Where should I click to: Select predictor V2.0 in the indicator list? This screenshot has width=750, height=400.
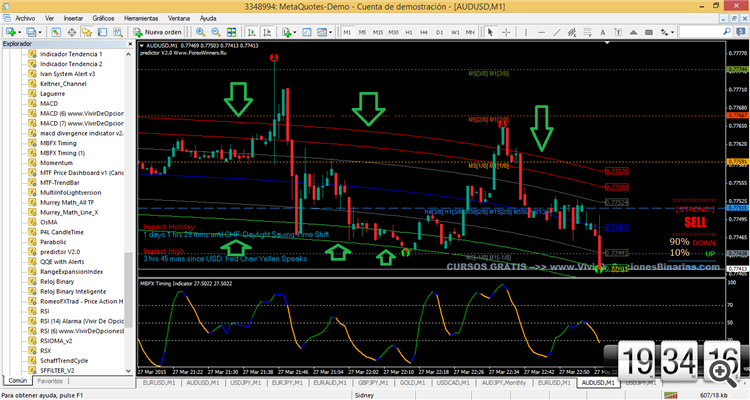[60, 252]
